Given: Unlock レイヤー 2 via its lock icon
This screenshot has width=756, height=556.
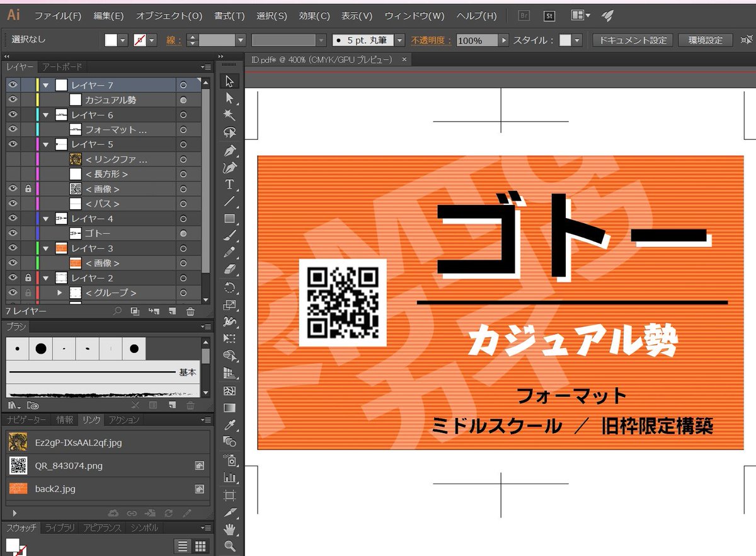Looking at the screenshot, I should point(28,278).
